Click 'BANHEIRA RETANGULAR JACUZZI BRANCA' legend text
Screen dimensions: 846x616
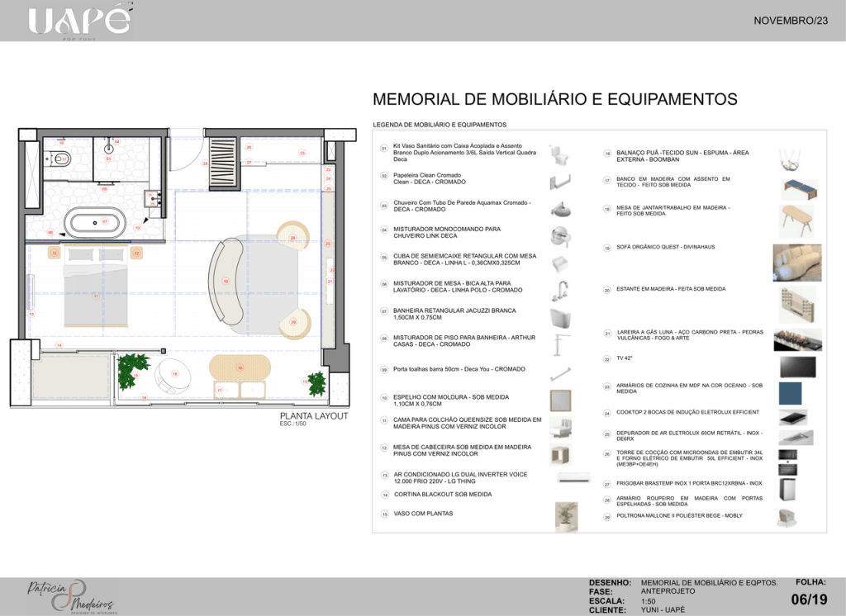coord(454,314)
